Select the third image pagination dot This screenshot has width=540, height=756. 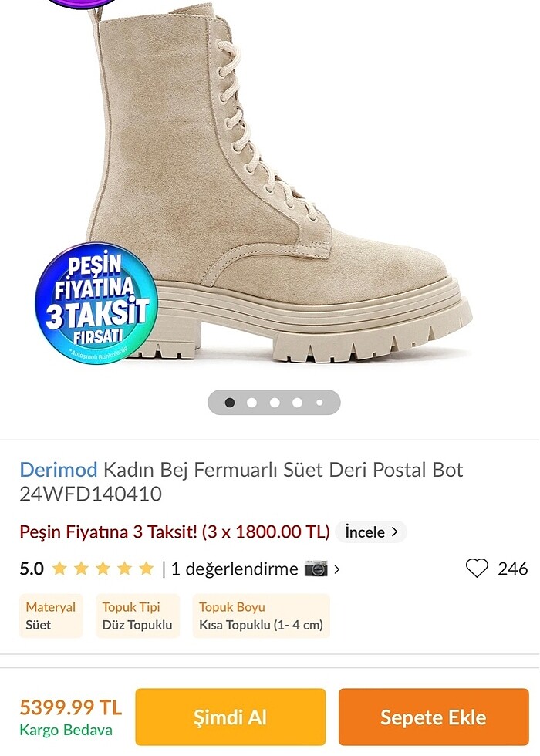tap(275, 402)
